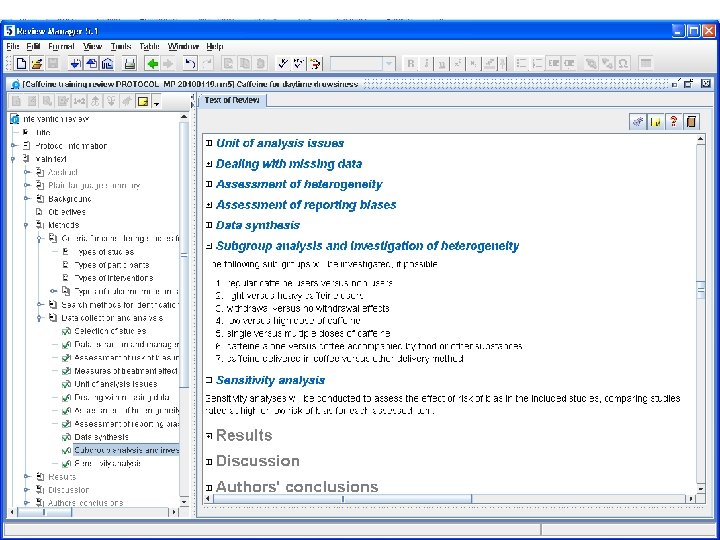Apply bold formatting with B icon
The image size is (720, 540).
click(x=411, y=63)
